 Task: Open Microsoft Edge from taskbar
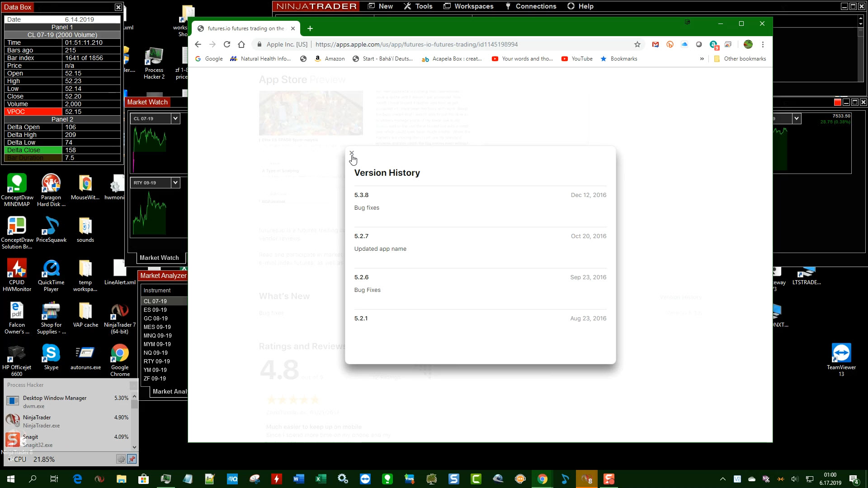pos(77,479)
